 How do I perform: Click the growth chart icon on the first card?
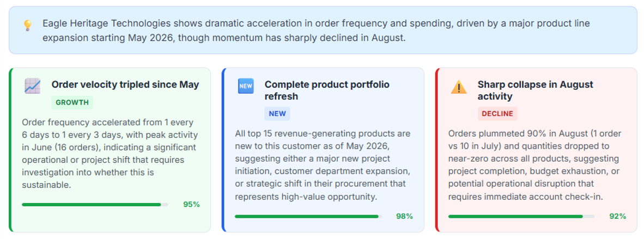click(33, 86)
